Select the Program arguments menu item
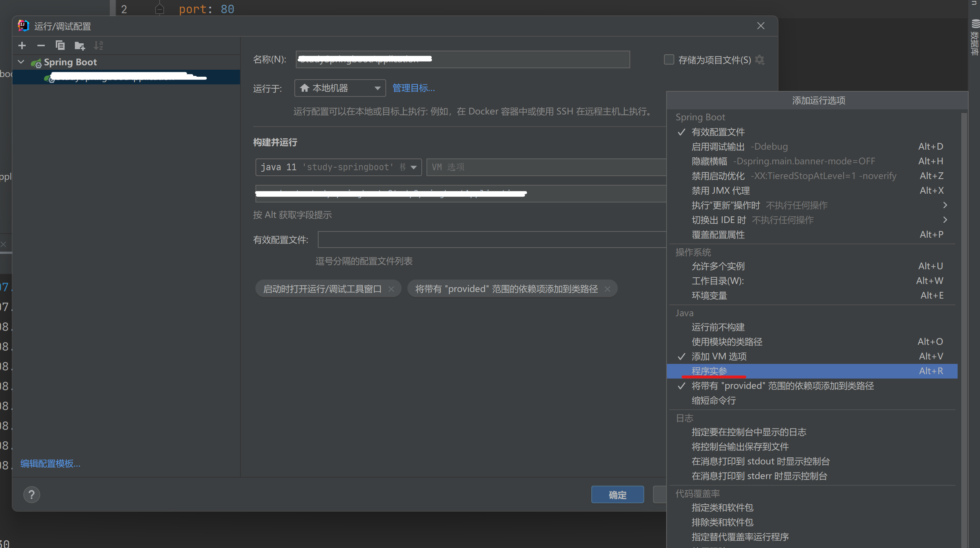 (x=709, y=371)
